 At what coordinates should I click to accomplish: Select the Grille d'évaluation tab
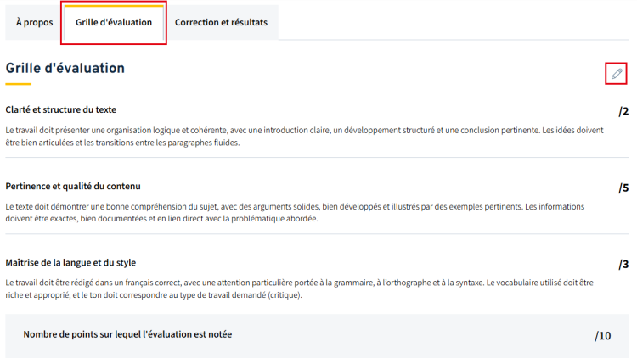pyautogui.click(x=114, y=22)
